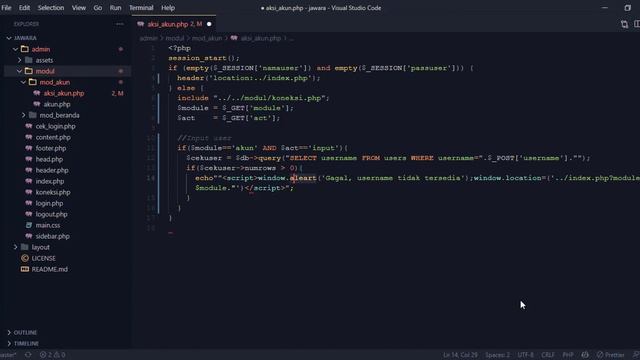This screenshot has width=640, height=360.
Task: Collapse the mod_akun folder chevron
Action: tap(24, 82)
